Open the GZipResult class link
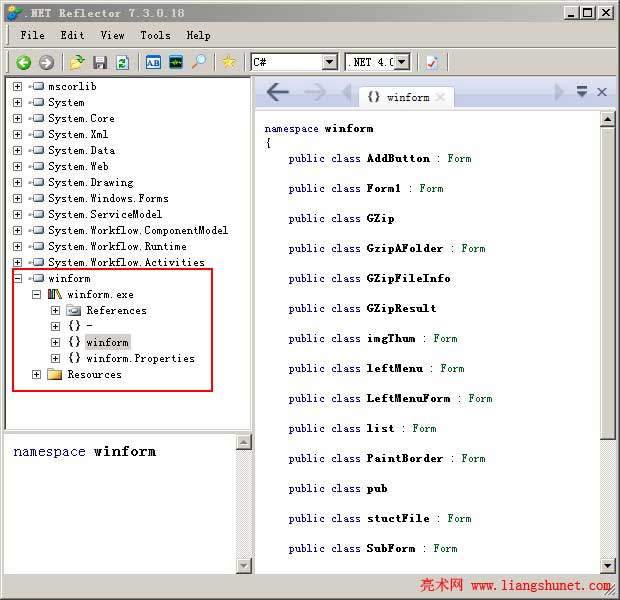This screenshot has width=620, height=600. tap(401, 308)
